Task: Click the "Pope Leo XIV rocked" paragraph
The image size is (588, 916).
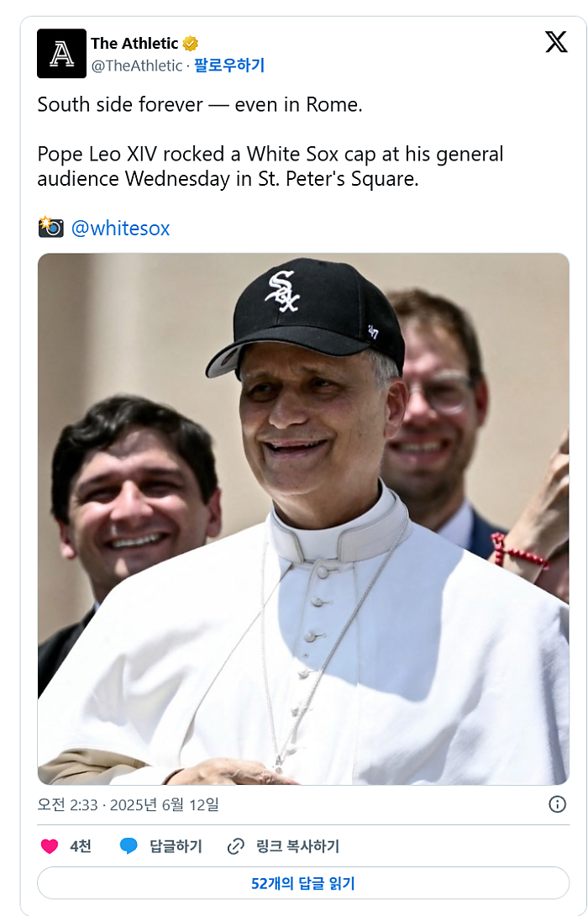Action: tap(270, 166)
